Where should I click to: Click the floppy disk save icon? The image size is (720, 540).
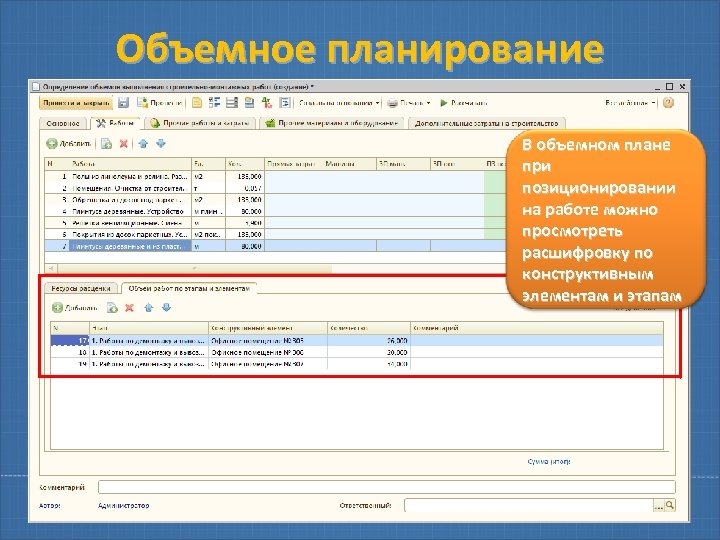[124, 103]
